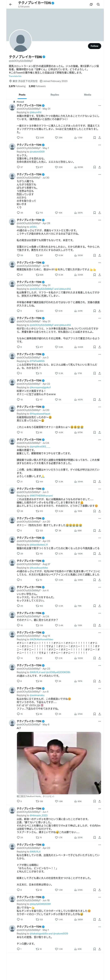Reply to the Jul 30 post
The width and height of the screenshot is (110, 980).
(x=18, y=213)
